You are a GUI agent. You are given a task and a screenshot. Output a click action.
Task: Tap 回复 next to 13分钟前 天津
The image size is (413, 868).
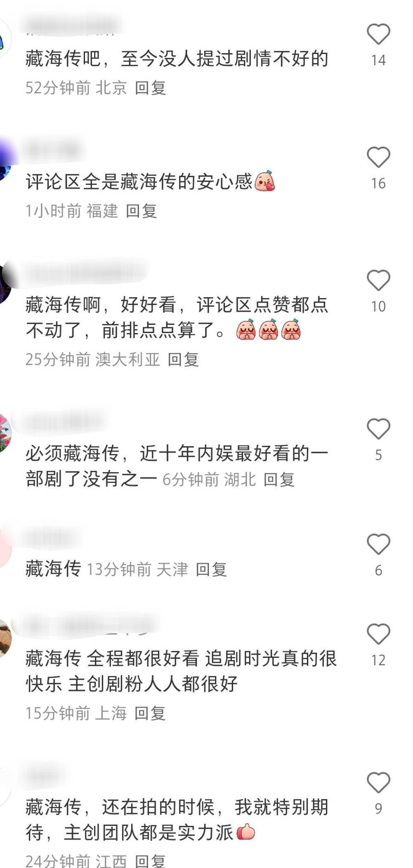211,570
